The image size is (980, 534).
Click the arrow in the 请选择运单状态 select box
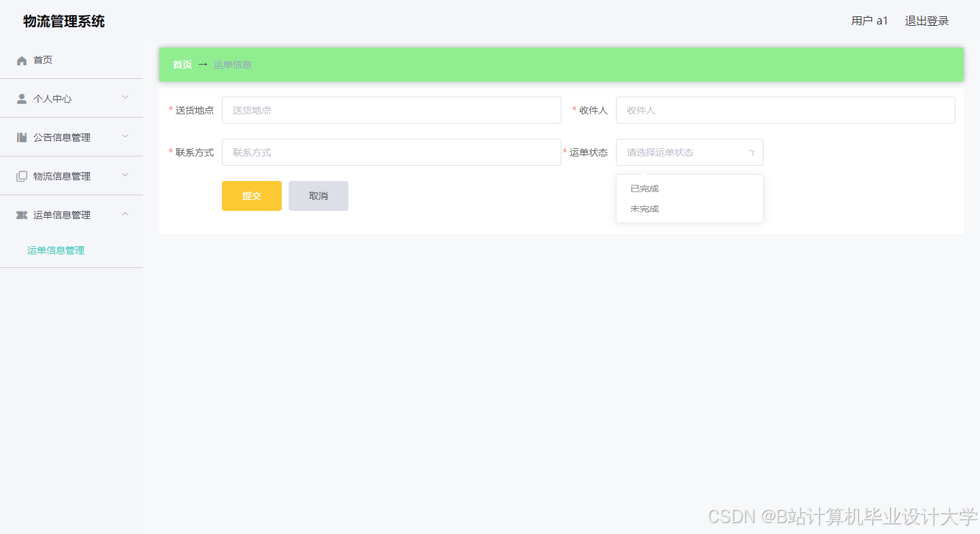click(751, 153)
